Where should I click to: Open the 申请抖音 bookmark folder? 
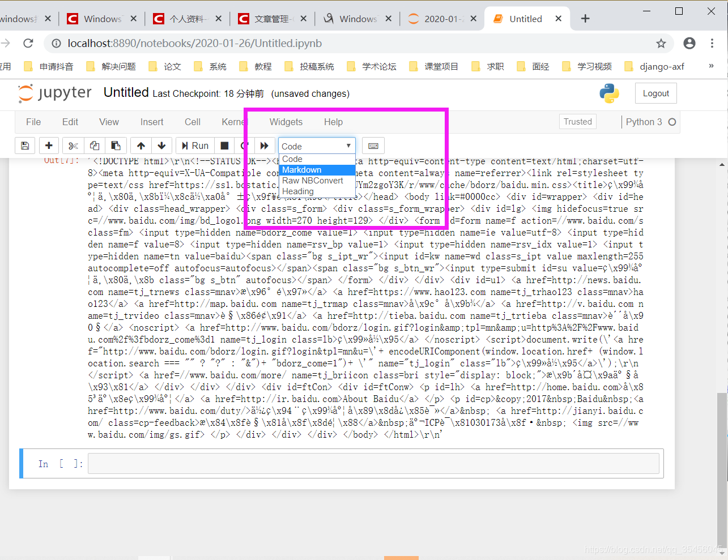(x=49, y=66)
